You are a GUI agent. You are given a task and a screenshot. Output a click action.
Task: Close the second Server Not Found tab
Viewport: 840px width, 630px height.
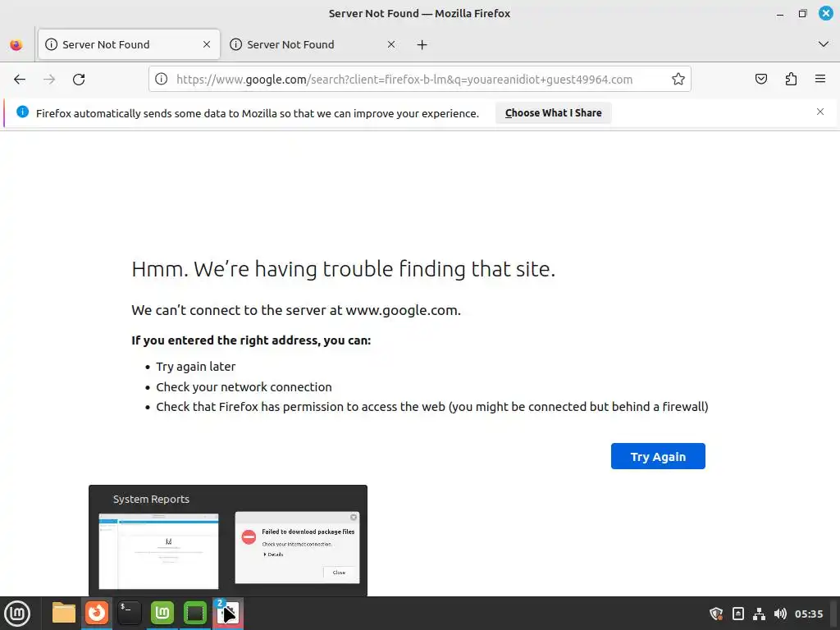tap(391, 44)
